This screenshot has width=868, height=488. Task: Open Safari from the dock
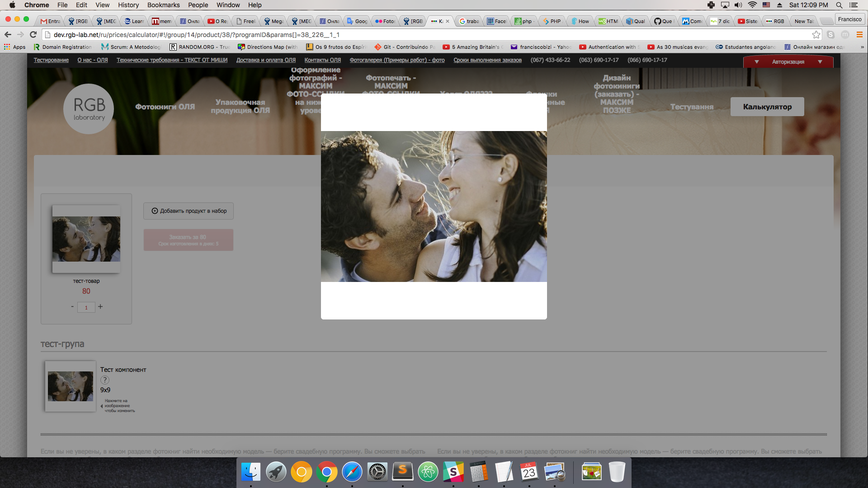[352, 472]
